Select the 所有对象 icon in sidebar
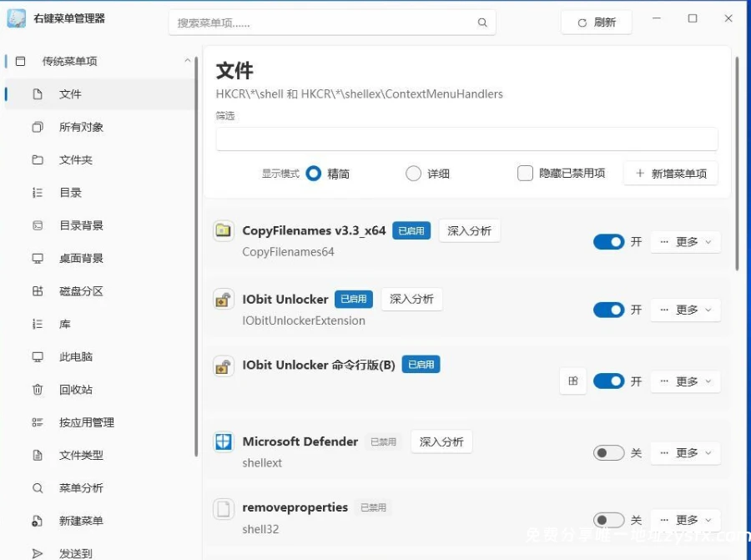The height and width of the screenshot is (560, 751). 38,127
